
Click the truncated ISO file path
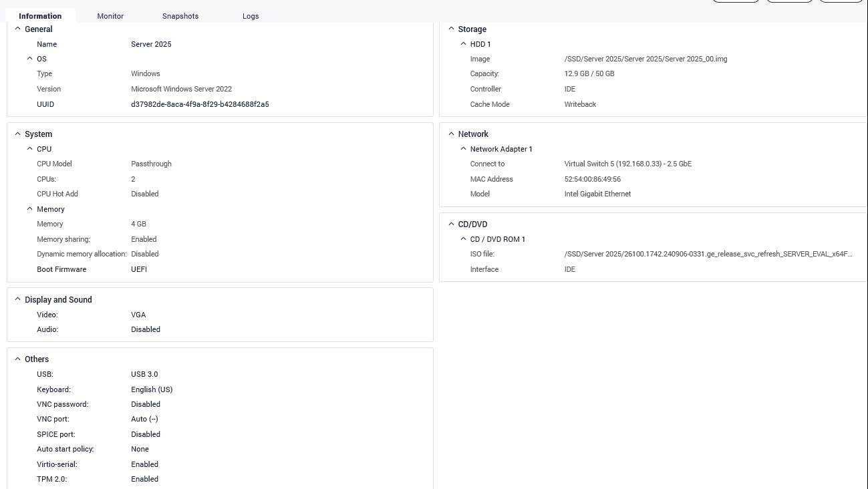pos(708,255)
